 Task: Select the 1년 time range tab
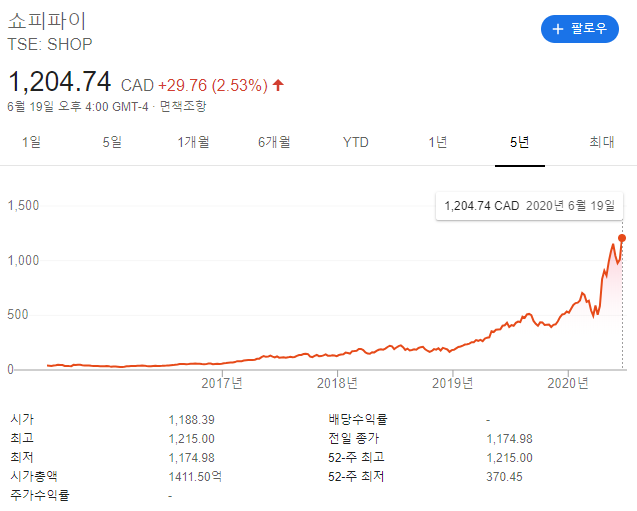point(438,142)
